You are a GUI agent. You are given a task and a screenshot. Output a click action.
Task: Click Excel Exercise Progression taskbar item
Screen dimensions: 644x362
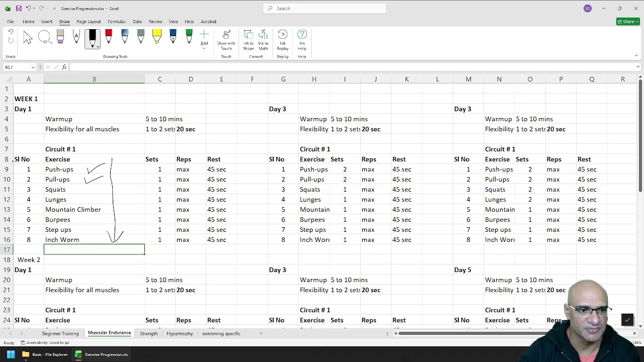[102, 354]
